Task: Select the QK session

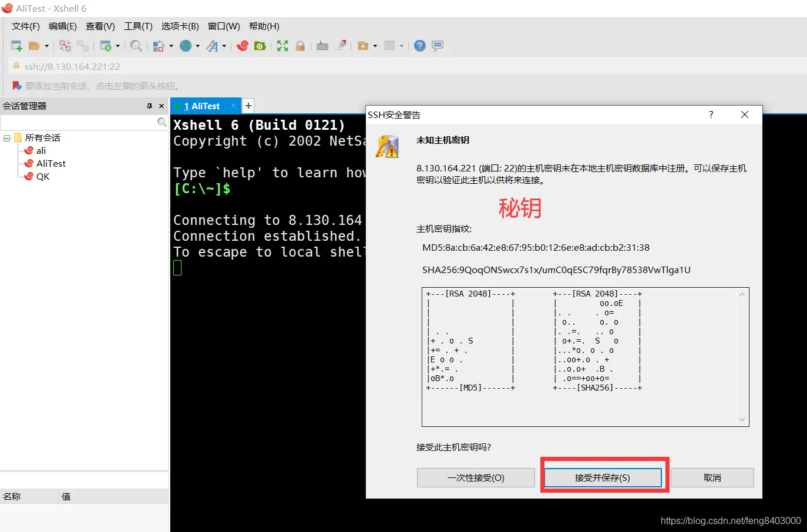Action: click(43, 177)
